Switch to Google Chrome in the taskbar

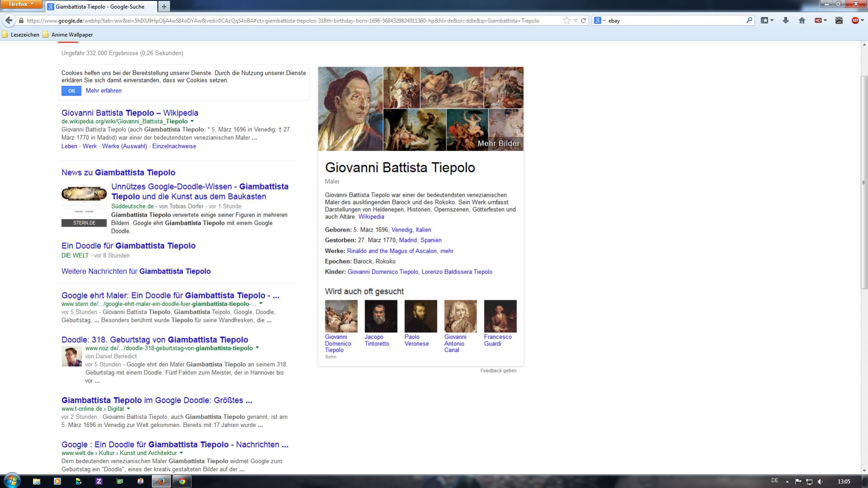pyautogui.click(x=182, y=481)
